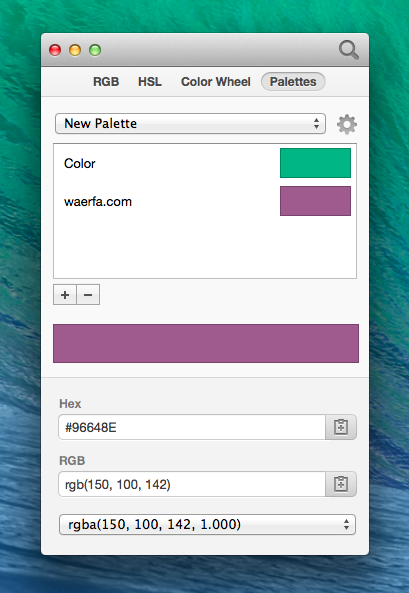Click into the Hex input field

pyautogui.click(x=192, y=427)
